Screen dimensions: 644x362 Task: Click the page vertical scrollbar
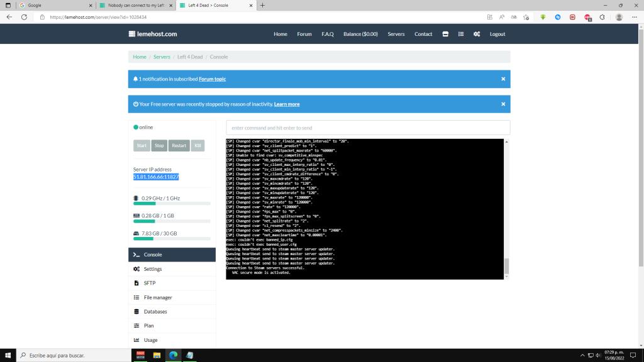coord(641,148)
